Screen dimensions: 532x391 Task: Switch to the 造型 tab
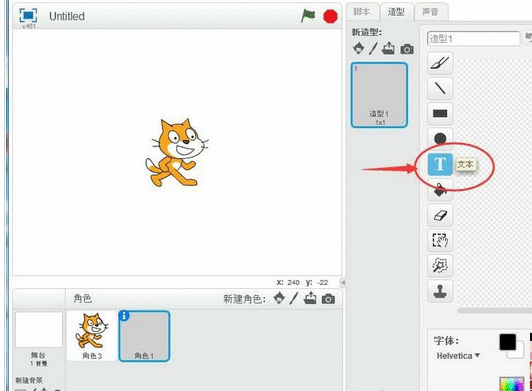(396, 12)
